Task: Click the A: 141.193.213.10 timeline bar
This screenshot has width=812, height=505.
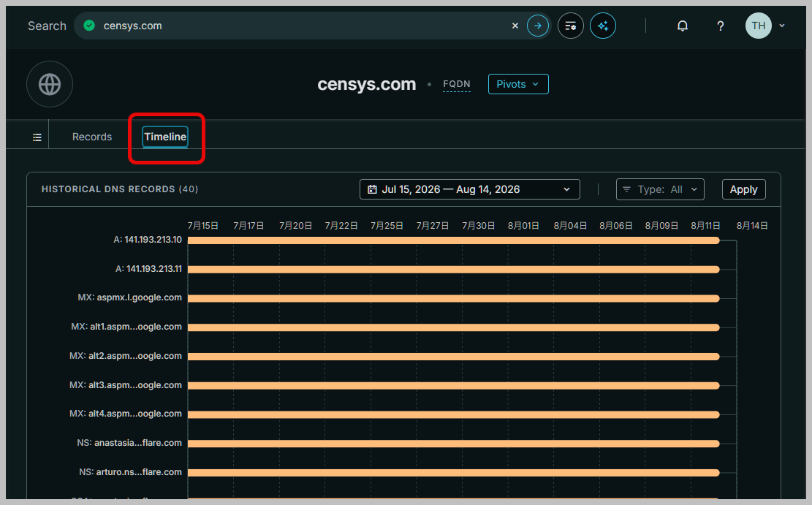Action: (454, 240)
